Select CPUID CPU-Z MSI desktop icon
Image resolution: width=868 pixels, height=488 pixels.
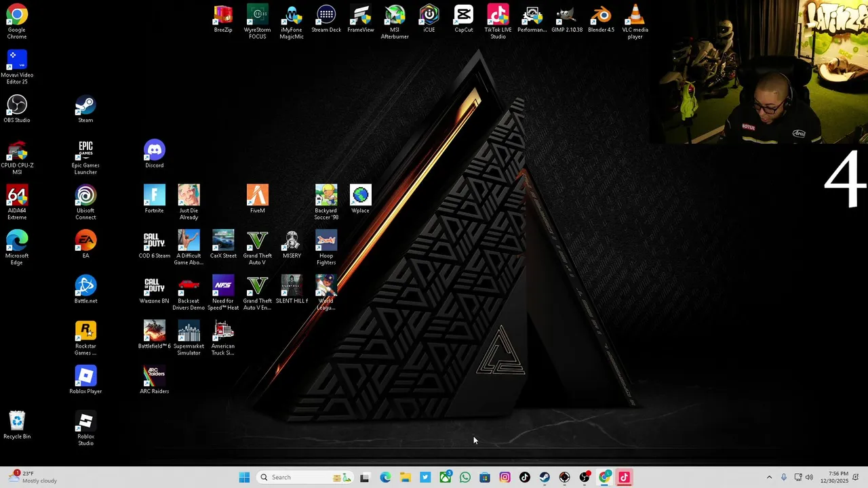point(17,157)
